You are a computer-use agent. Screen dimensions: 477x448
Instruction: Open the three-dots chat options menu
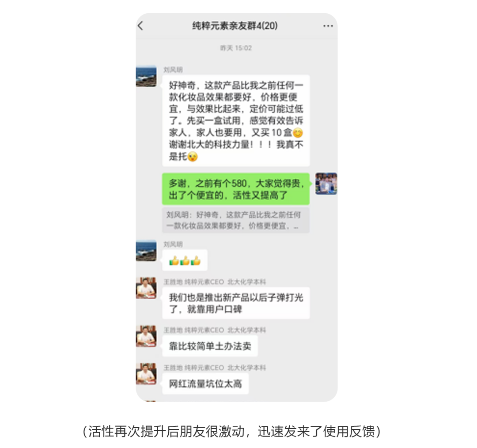[x=328, y=26]
